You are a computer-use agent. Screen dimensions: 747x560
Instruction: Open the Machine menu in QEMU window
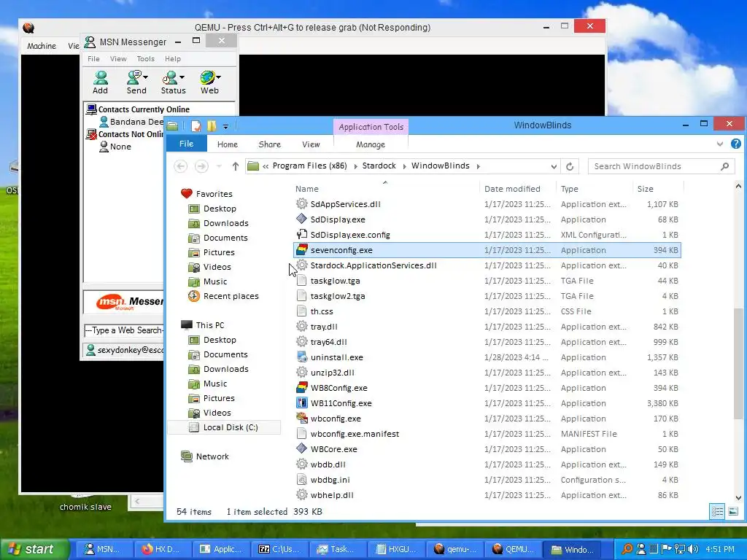42,46
